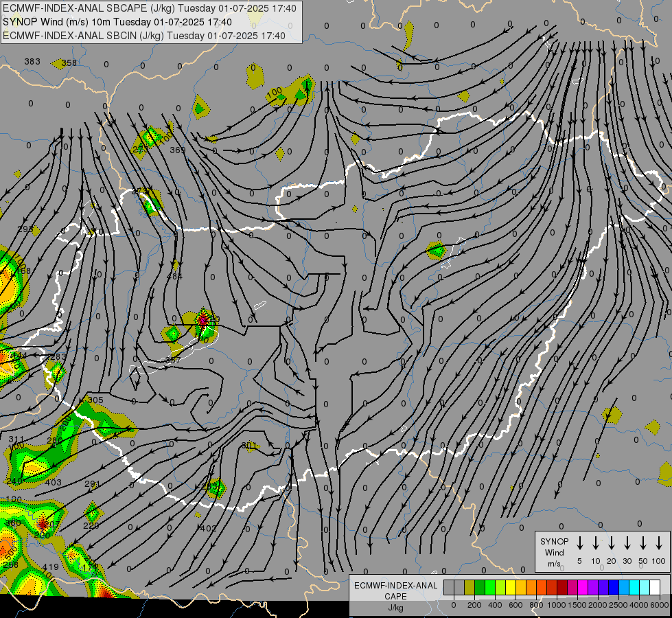The image size is (672, 618).
Task: Click the wind arrow above the 30 m/s label
Action: tap(627, 542)
